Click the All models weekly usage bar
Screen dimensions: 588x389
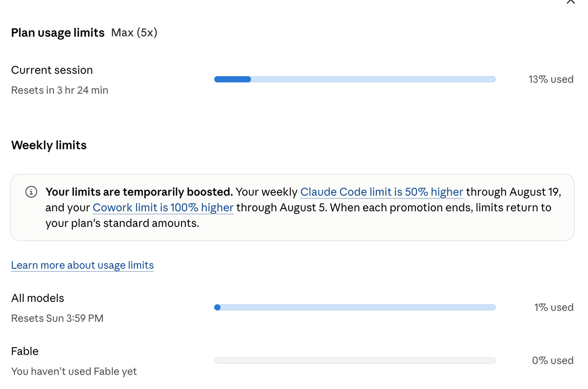coord(355,307)
